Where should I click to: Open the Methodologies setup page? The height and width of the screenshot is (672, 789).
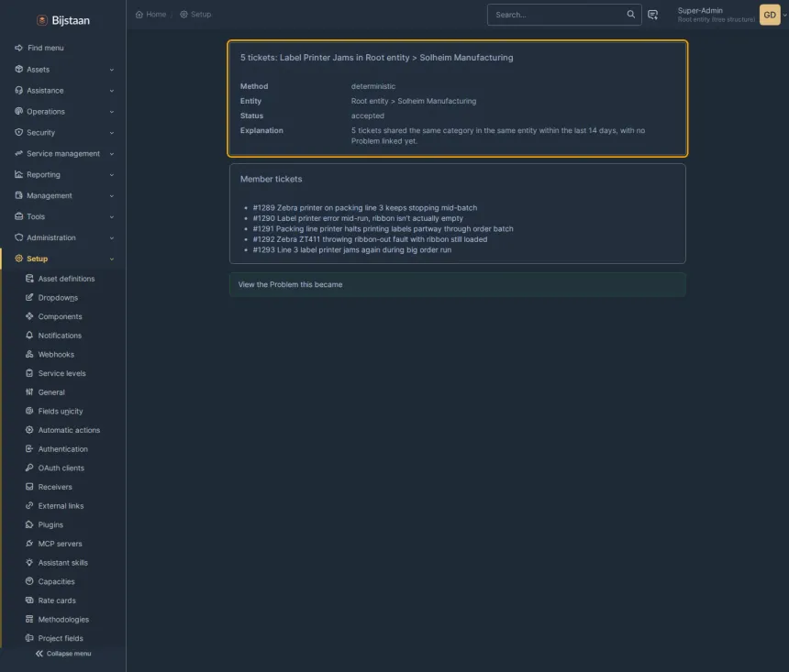tap(63, 620)
